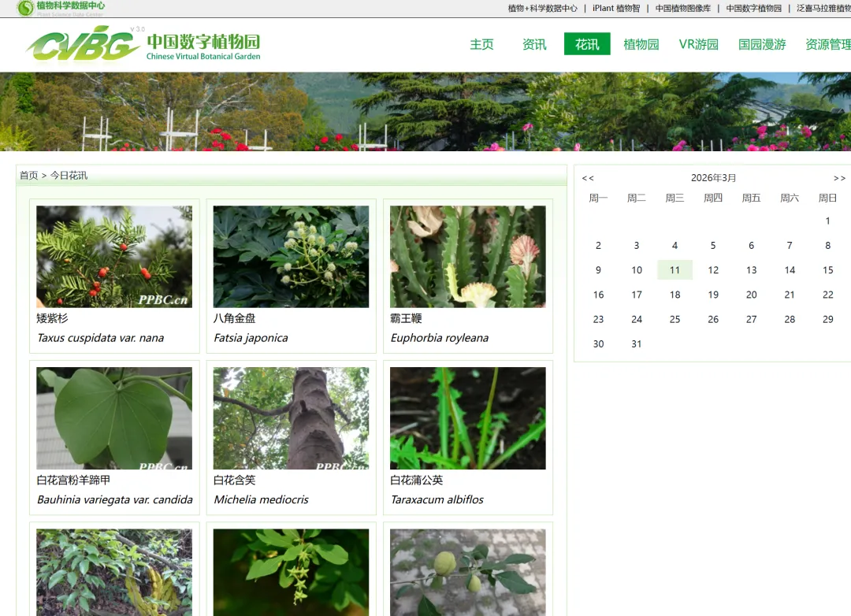Viewport: 851px width, 616px height.
Task: Select the 花讯 tab
Action: click(x=587, y=44)
